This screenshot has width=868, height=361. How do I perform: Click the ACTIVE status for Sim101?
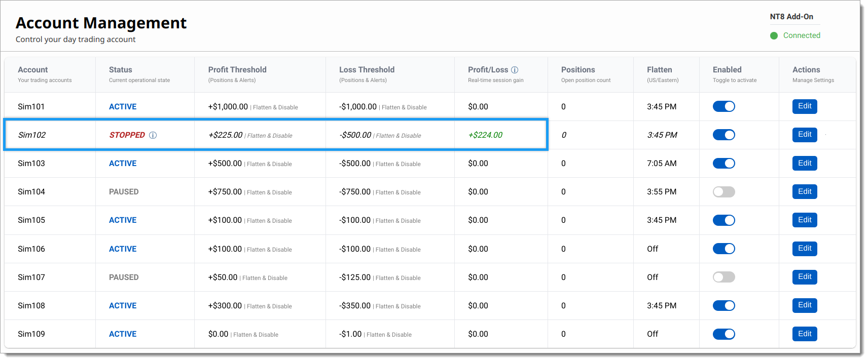click(123, 107)
